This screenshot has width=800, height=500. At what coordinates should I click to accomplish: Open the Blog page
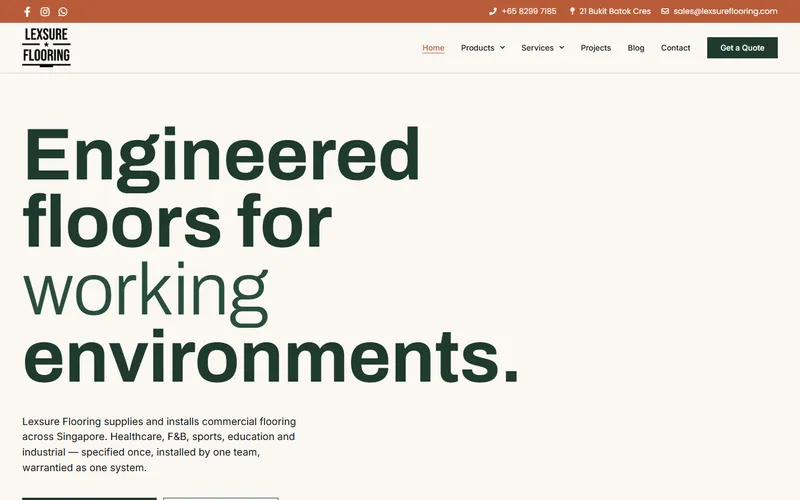click(x=636, y=47)
